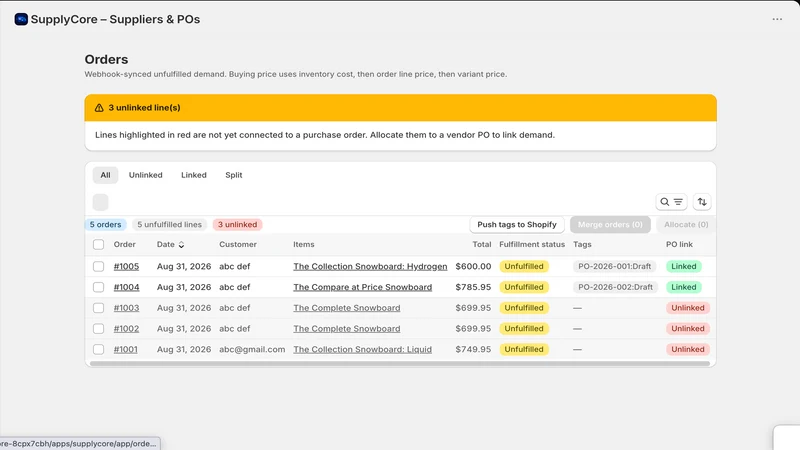Click Push tags to Shopify button
Image resolution: width=800 pixels, height=450 pixels.
click(517, 224)
